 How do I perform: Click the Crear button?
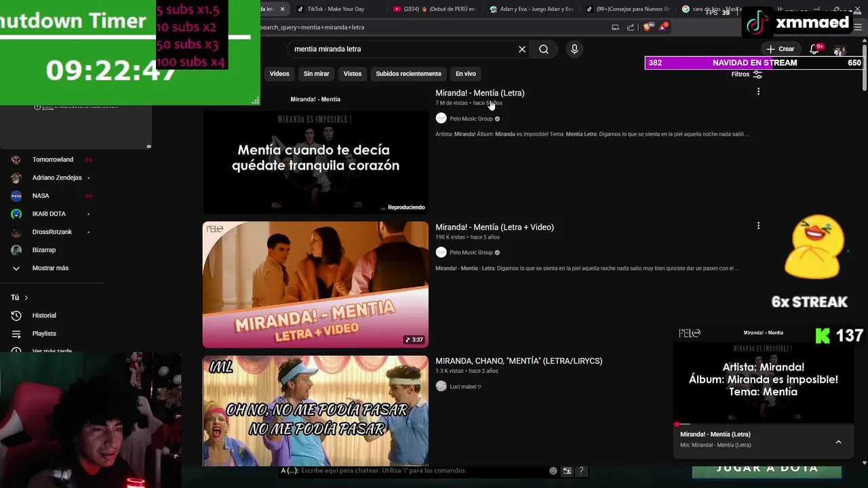pyautogui.click(x=781, y=49)
